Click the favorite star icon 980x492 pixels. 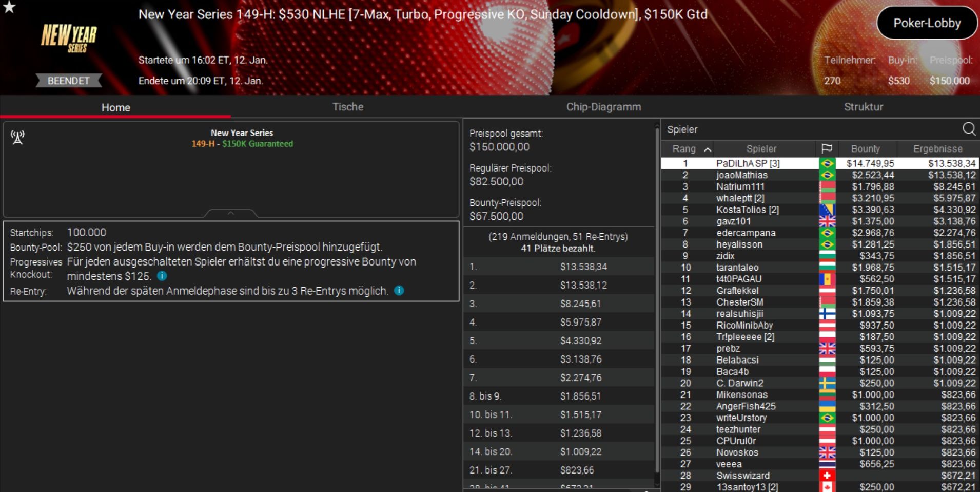[x=9, y=7]
